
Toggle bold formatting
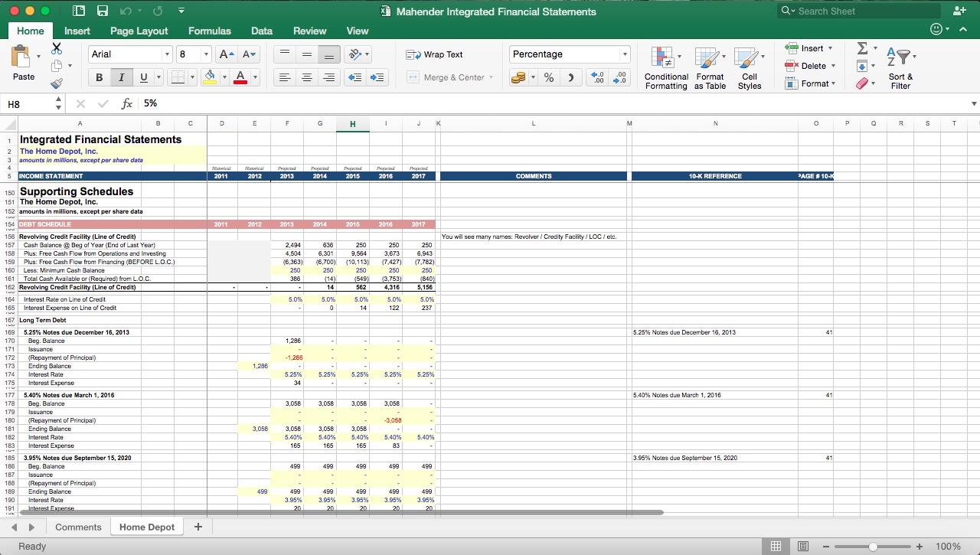(99, 77)
